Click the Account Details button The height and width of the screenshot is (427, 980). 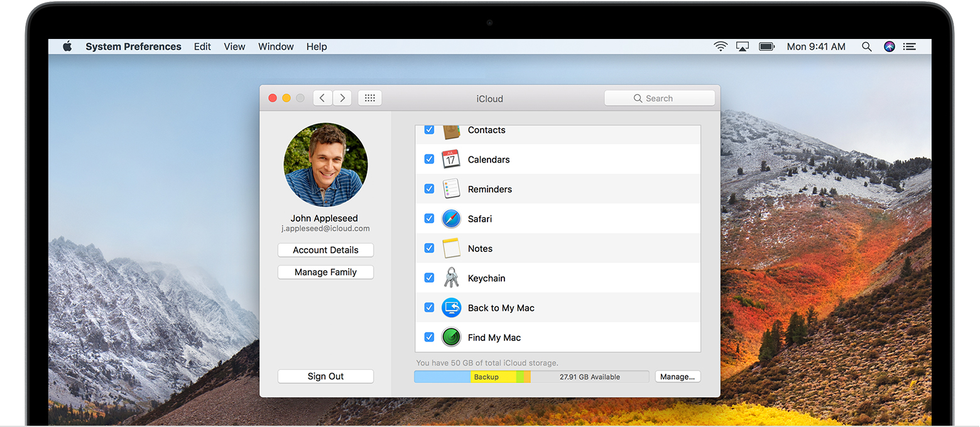pos(325,250)
